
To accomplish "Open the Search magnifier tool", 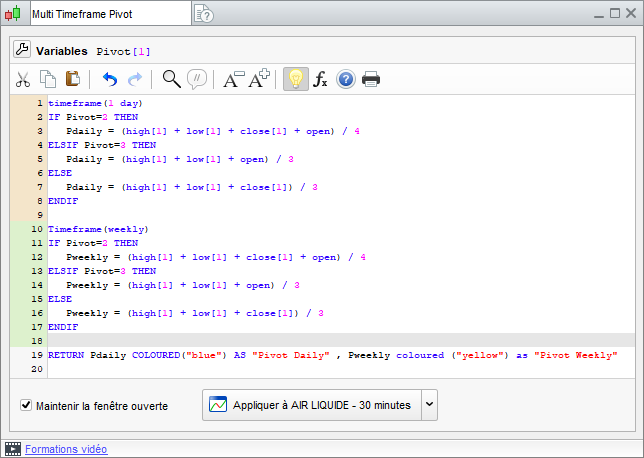I will pos(171,80).
